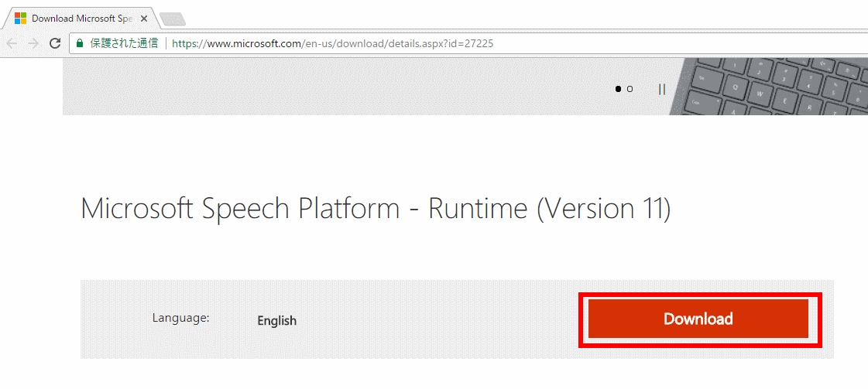Select the second hollow carousel dot
Image resolution: width=868 pixels, height=389 pixels.
click(630, 89)
